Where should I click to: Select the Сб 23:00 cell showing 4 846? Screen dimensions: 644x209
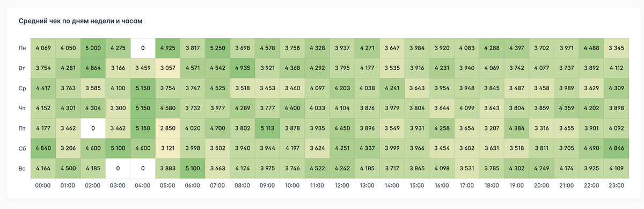pos(616,148)
